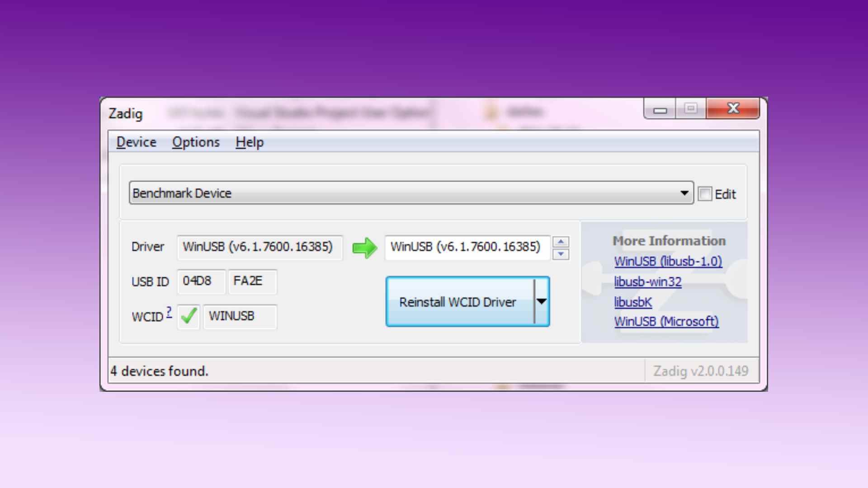The width and height of the screenshot is (868, 488).
Task: Click the 'Driver' label text
Action: point(148,247)
